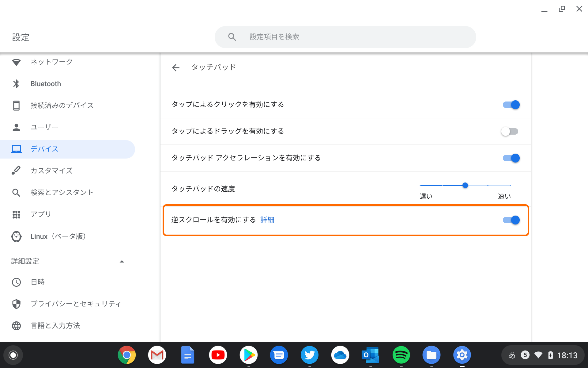Turn off 逆スクロールを有効にする
Viewport: 588px width, 368px height.
pyautogui.click(x=511, y=220)
